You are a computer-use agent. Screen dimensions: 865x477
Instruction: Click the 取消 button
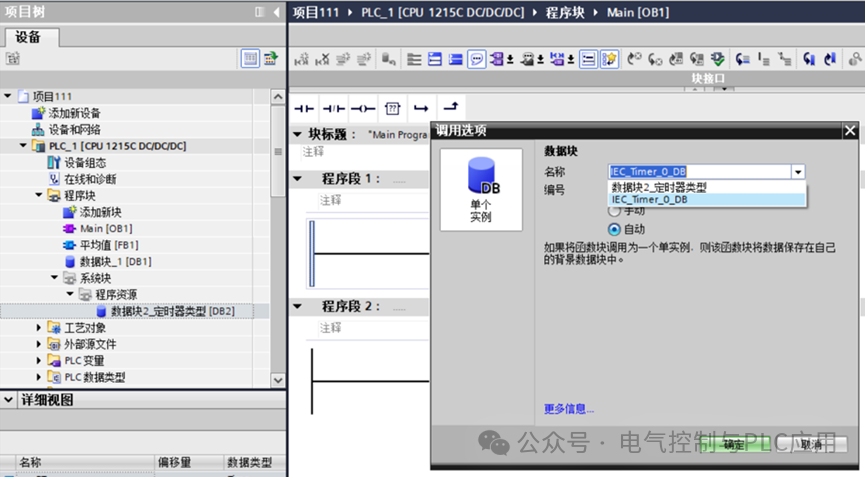point(810,444)
